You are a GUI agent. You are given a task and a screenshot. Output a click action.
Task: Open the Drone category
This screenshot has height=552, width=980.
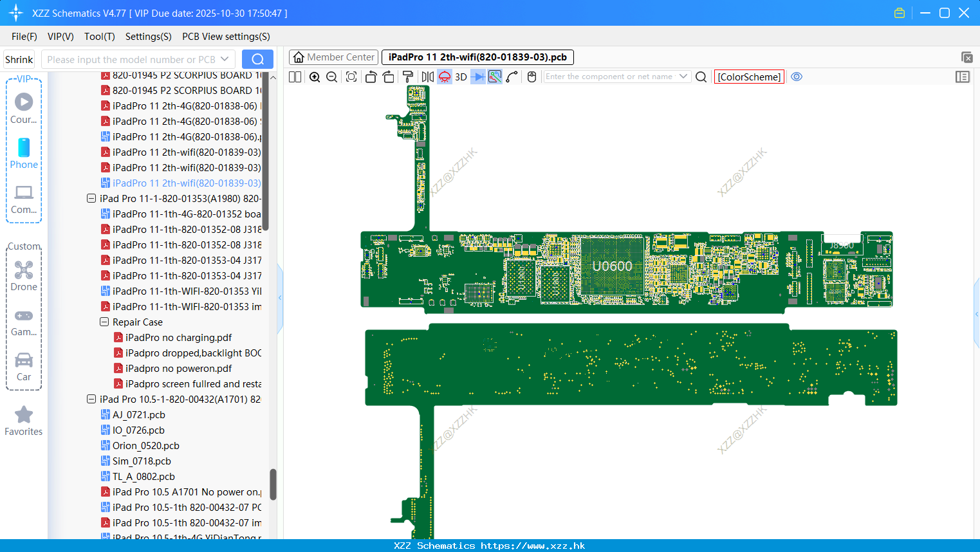[24, 276]
